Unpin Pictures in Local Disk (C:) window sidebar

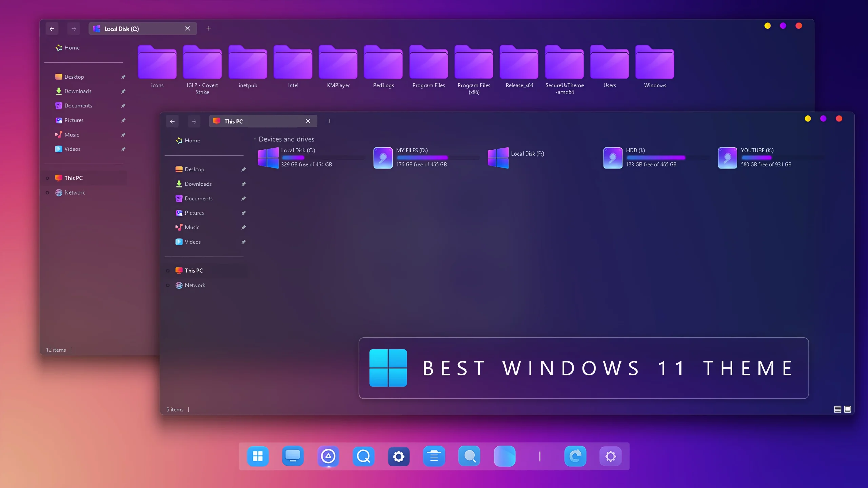123,120
